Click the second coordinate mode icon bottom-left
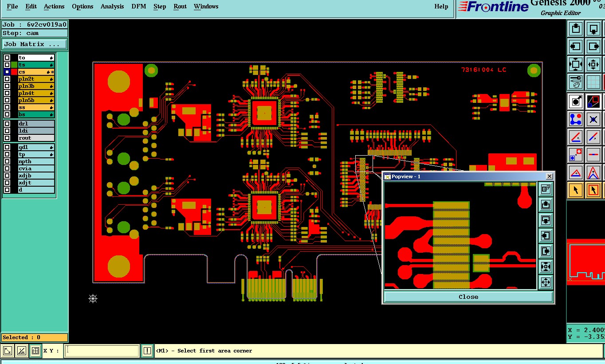Image resolution: width=605 pixels, height=364 pixels. click(21, 351)
